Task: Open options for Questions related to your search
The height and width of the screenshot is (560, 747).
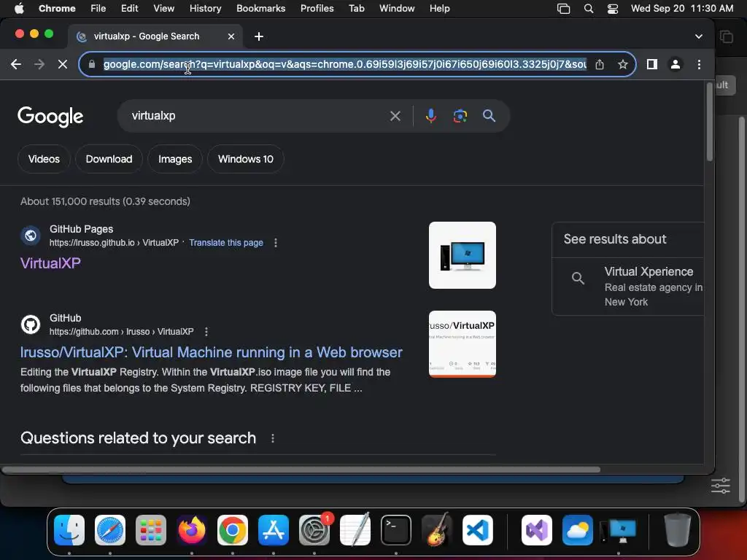Action: [x=273, y=438]
